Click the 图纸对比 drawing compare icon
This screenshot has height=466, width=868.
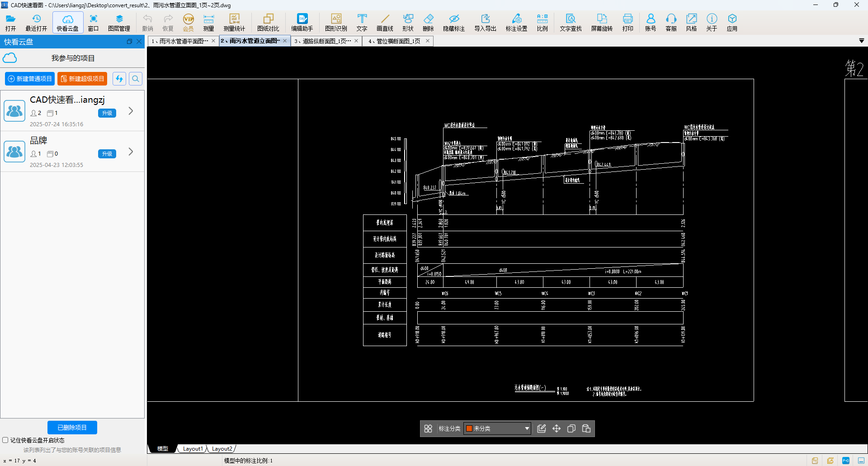click(x=268, y=22)
